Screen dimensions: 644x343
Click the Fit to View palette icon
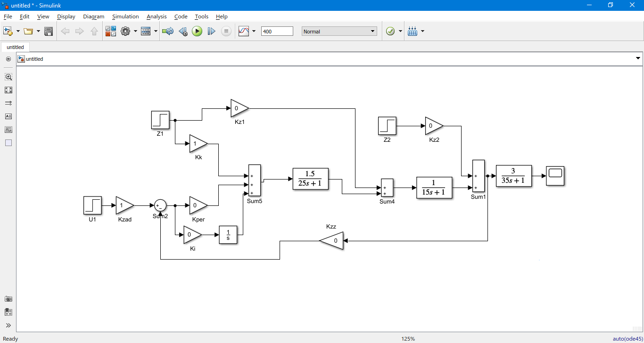(x=8, y=90)
